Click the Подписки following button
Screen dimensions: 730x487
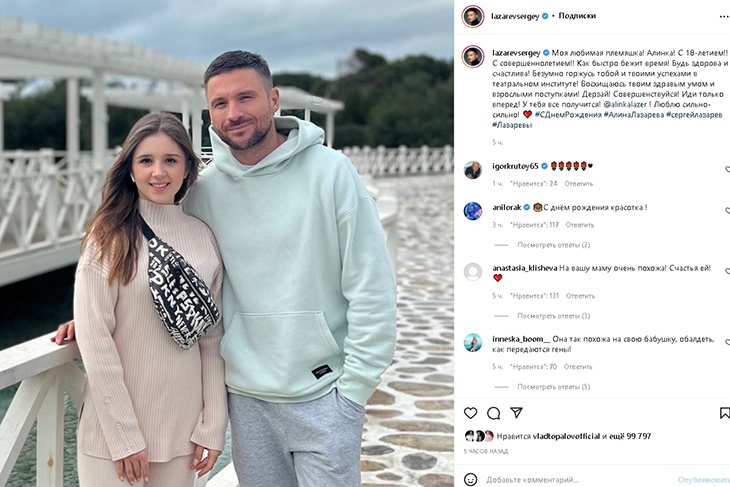pyautogui.click(x=577, y=16)
